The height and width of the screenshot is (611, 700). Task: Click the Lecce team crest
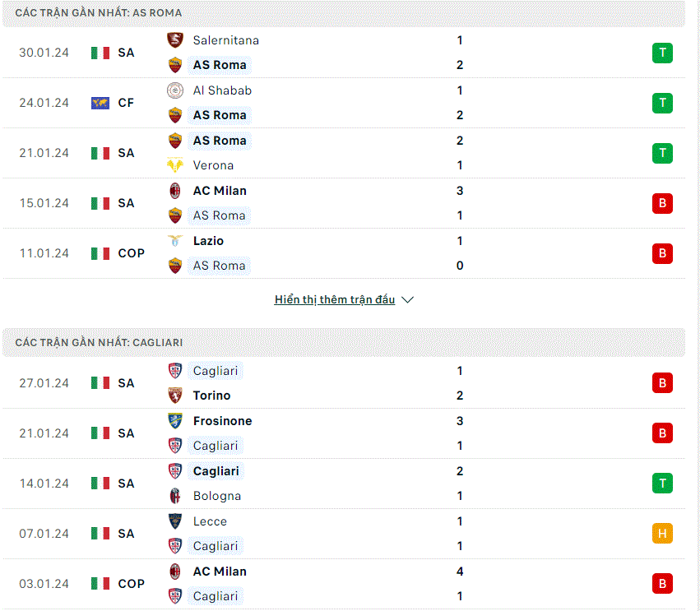click(175, 521)
